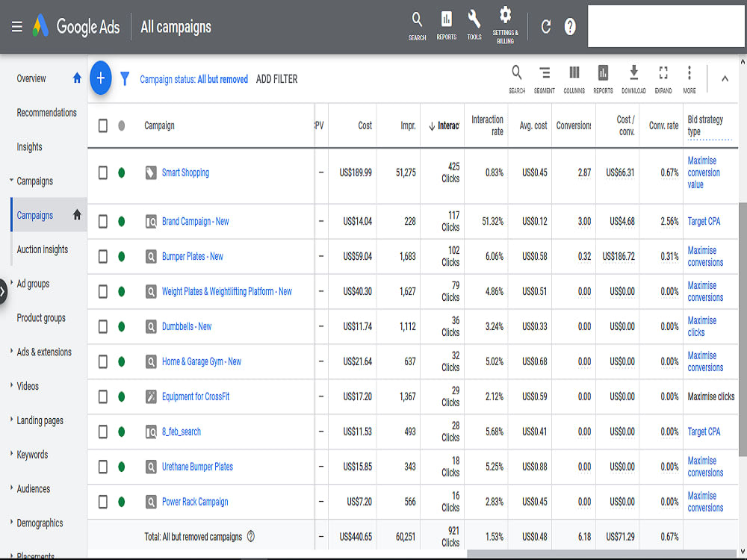Tick the Smart Shopping checkbox

(x=103, y=172)
